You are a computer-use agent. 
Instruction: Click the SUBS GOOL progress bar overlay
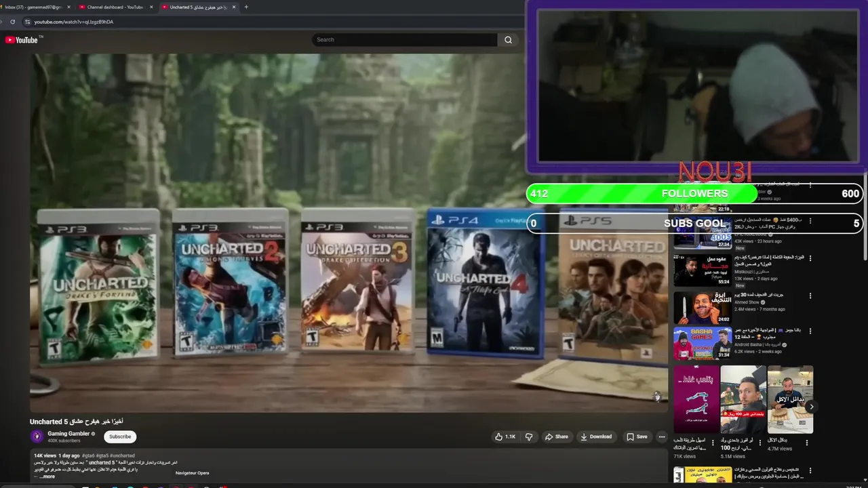pyautogui.click(x=694, y=223)
